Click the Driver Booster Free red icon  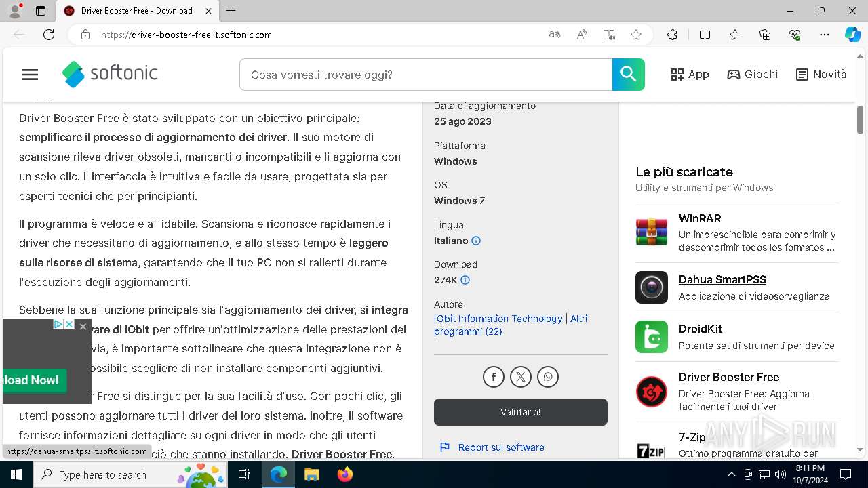click(x=652, y=392)
